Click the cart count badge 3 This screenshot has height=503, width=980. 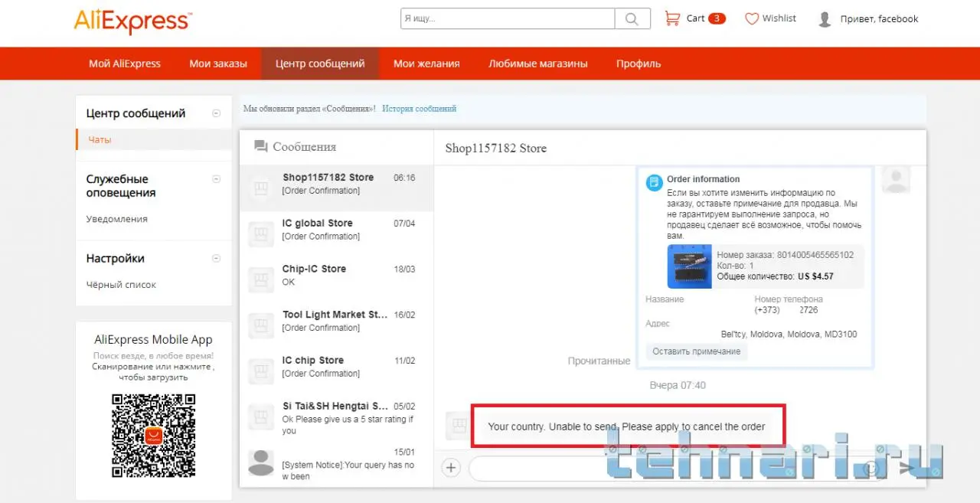[717, 18]
